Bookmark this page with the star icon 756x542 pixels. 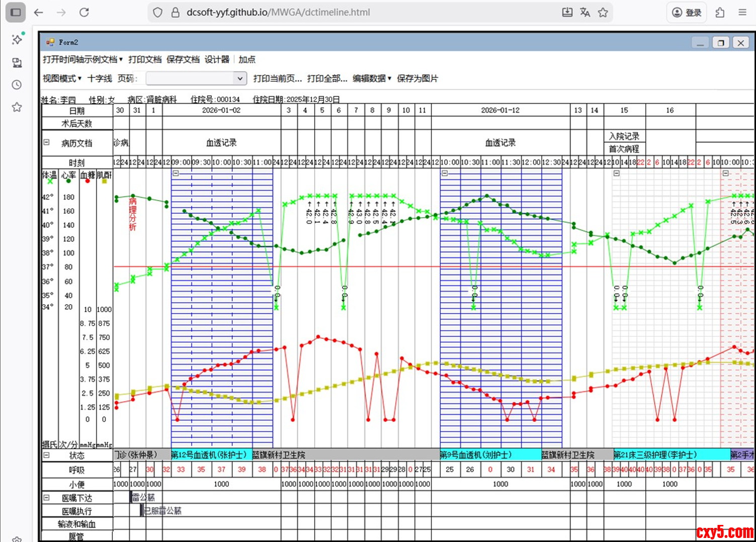click(x=603, y=13)
